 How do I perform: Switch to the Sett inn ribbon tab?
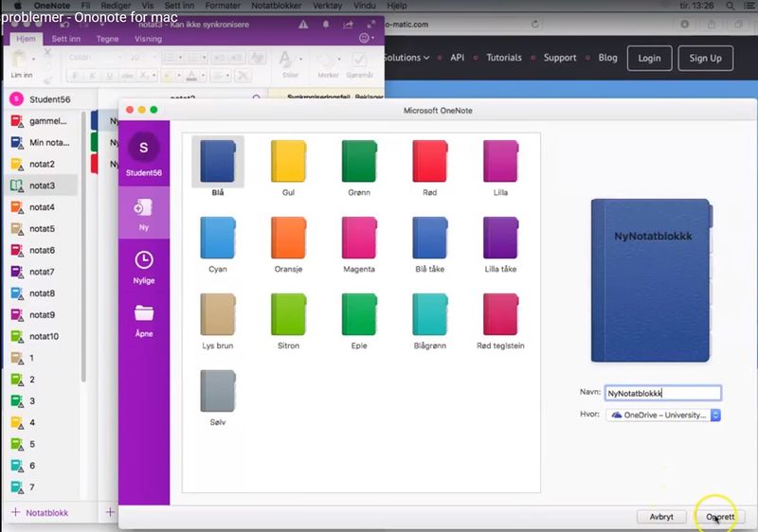tap(65, 39)
